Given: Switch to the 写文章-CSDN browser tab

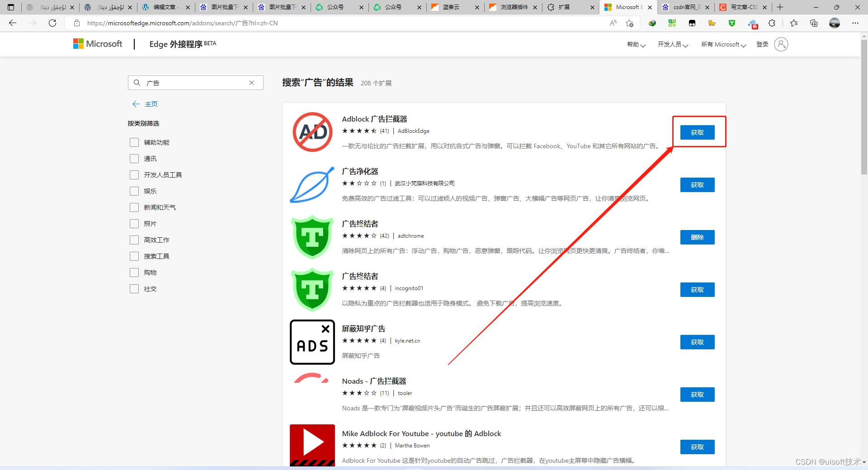Looking at the screenshot, I should coord(743,7).
